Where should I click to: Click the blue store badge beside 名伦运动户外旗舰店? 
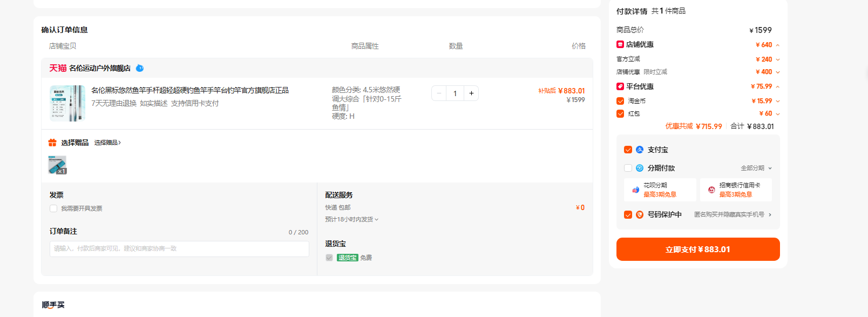pyautogui.click(x=140, y=68)
